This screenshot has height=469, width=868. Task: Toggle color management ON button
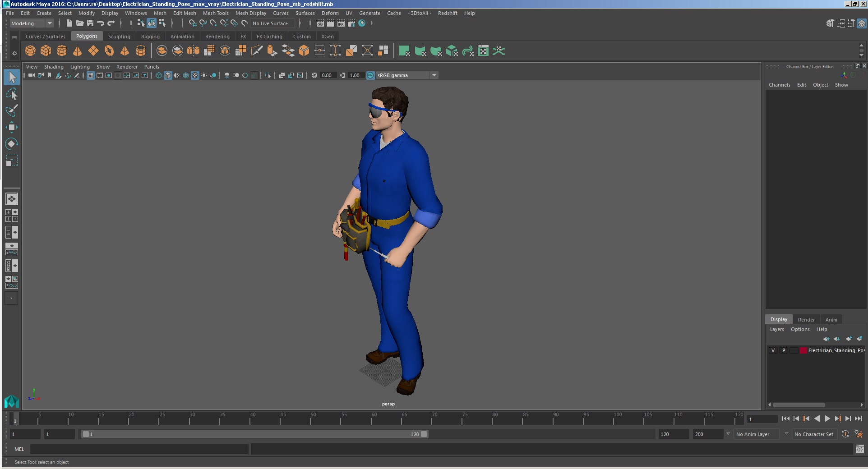coord(370,75)
